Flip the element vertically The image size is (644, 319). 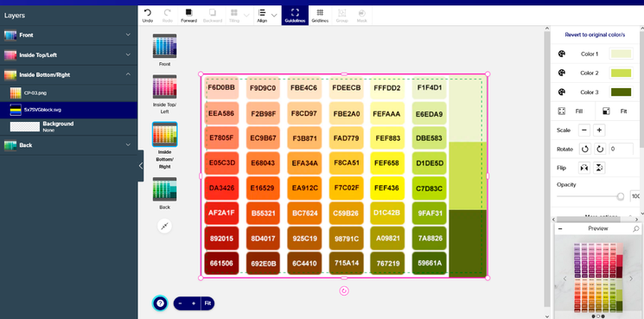[x=600, y=168]
